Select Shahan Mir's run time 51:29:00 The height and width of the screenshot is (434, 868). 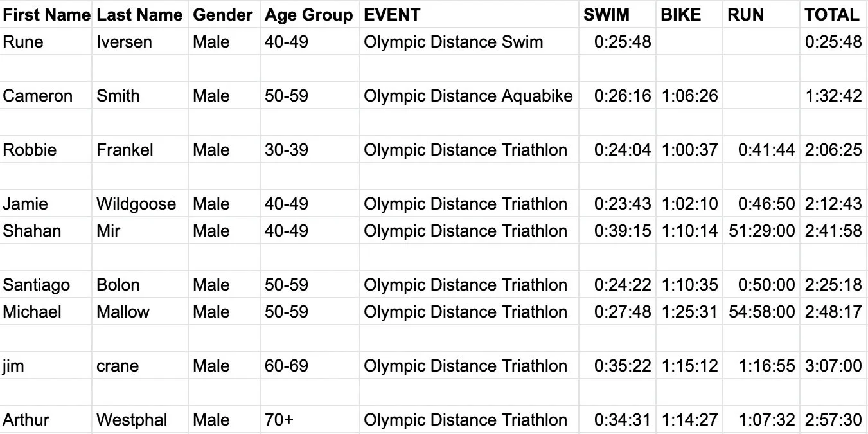[761, 231]
